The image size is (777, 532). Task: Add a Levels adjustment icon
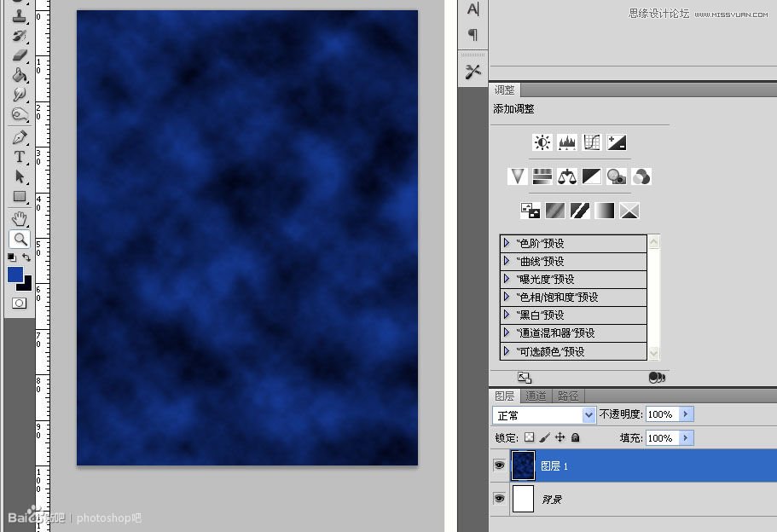click(x=567, y=142)
